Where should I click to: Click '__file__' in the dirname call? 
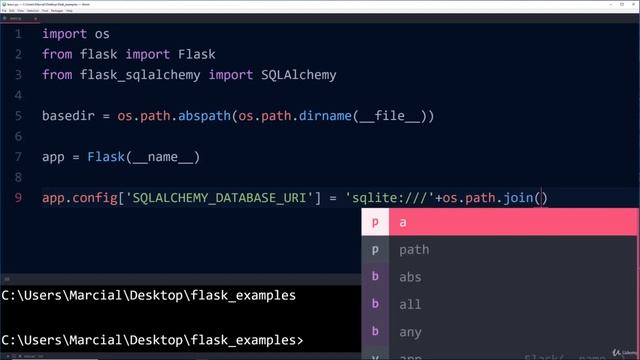(x=389, y=116)
